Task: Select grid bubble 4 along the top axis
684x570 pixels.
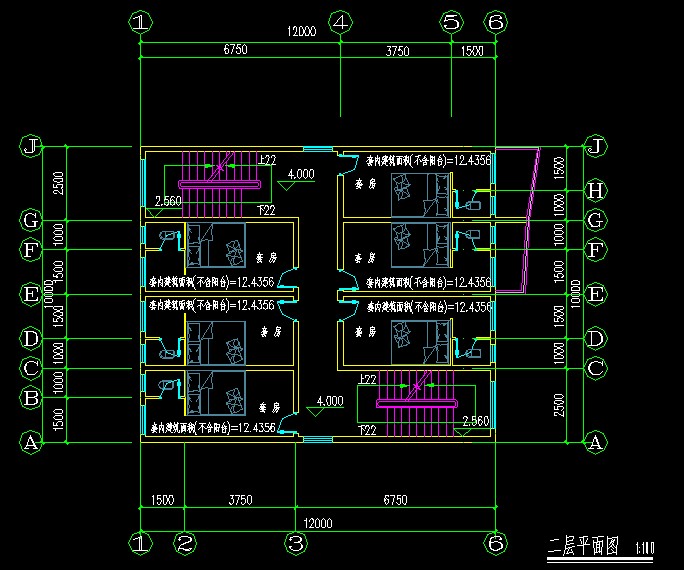Action: pyautogui.click(x=340, y=22)
